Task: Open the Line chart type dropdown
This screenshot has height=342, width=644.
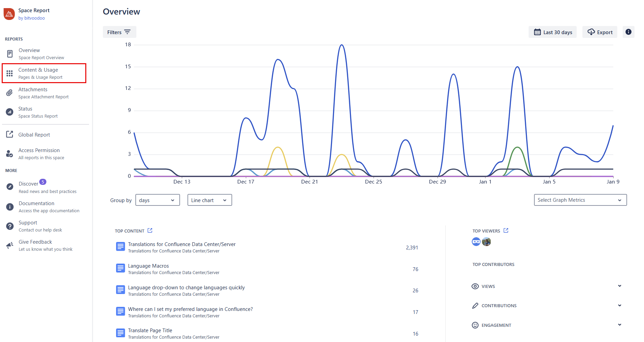Action: click(x=209, y=200)
